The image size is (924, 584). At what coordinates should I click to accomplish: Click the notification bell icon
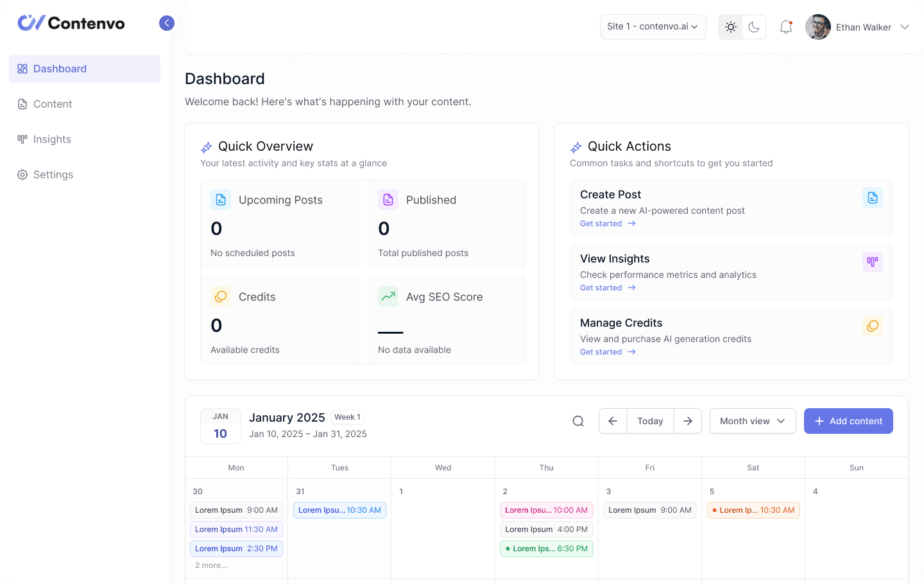(x=785, y=26)
